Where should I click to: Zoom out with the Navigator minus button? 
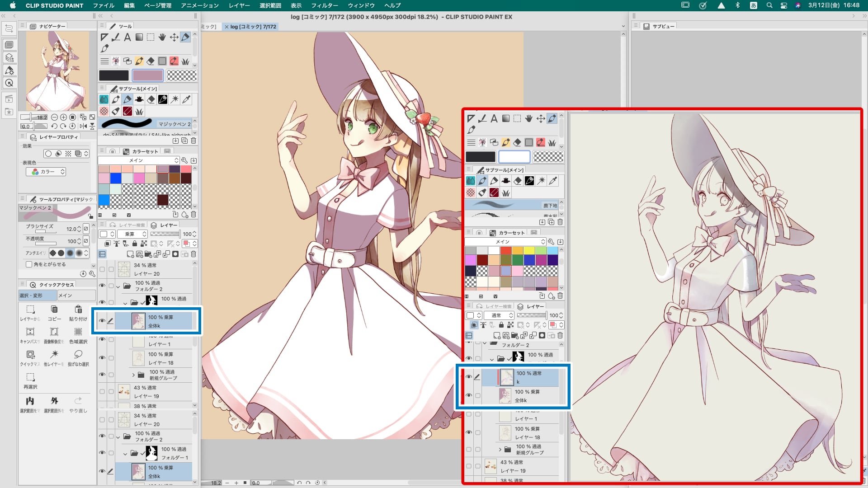coord(54,117)
